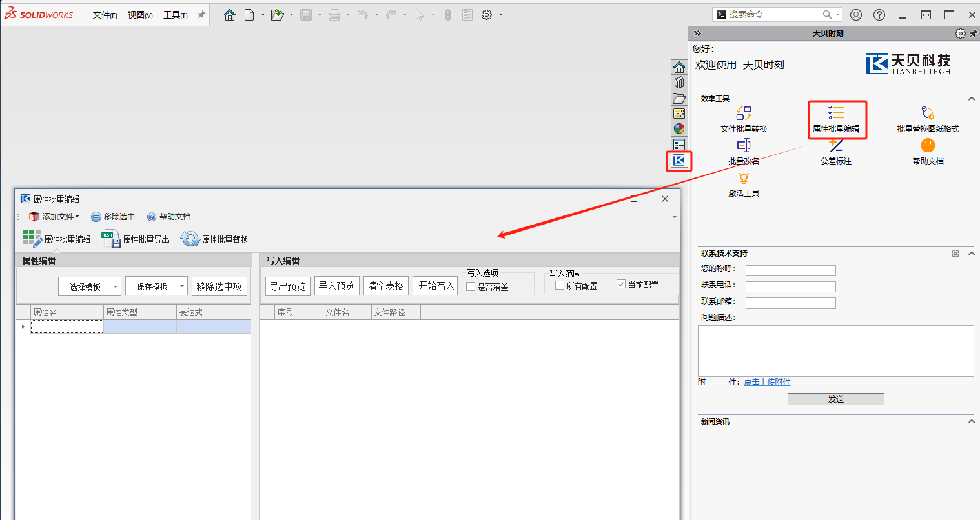Expand dropdown arrow beside Open file icon
This screenshot has width=980, height=520.
point(291,15)
